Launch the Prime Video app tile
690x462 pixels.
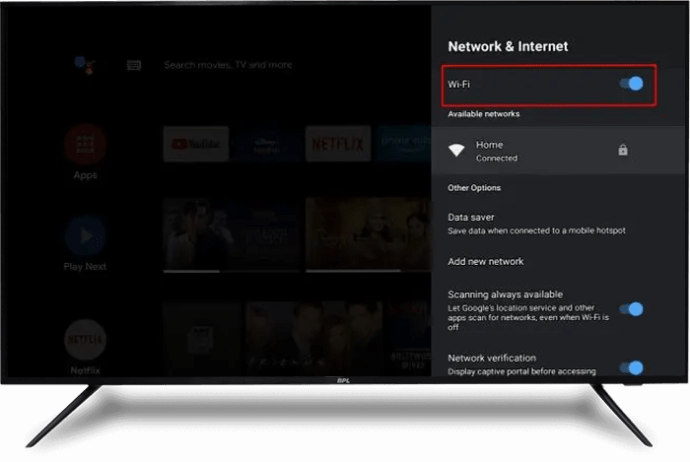point(404,144)
